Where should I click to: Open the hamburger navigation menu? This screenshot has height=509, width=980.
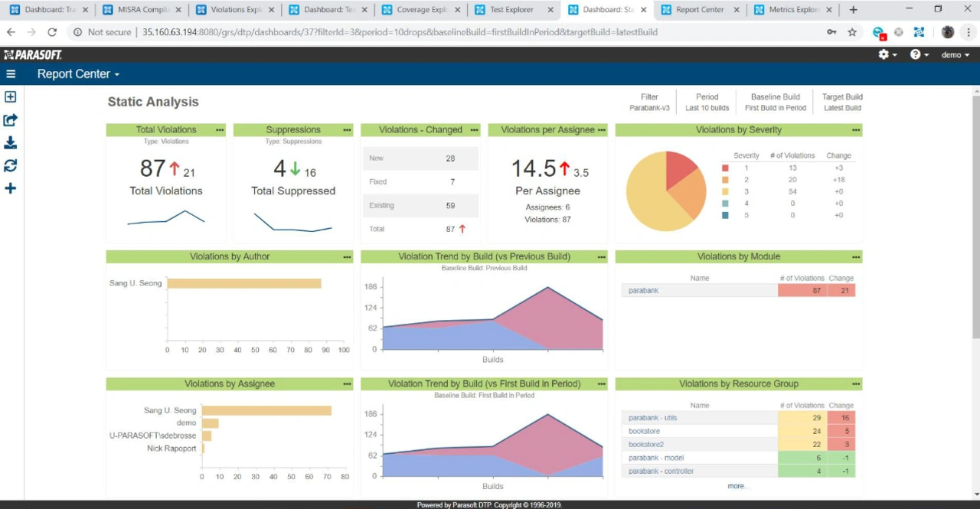(11, 74)
